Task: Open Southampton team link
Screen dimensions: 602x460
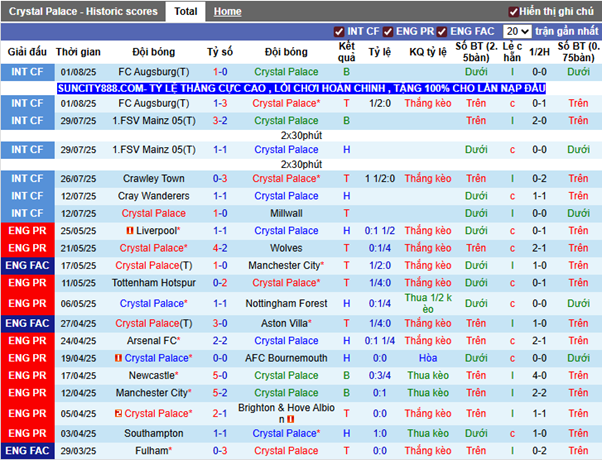Action: point(154,433)
